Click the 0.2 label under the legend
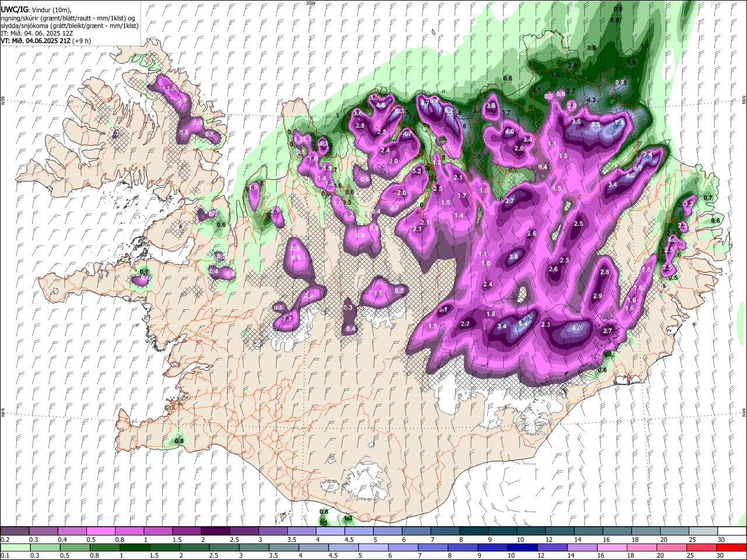The image size is (747, 560). click(5, 540)
